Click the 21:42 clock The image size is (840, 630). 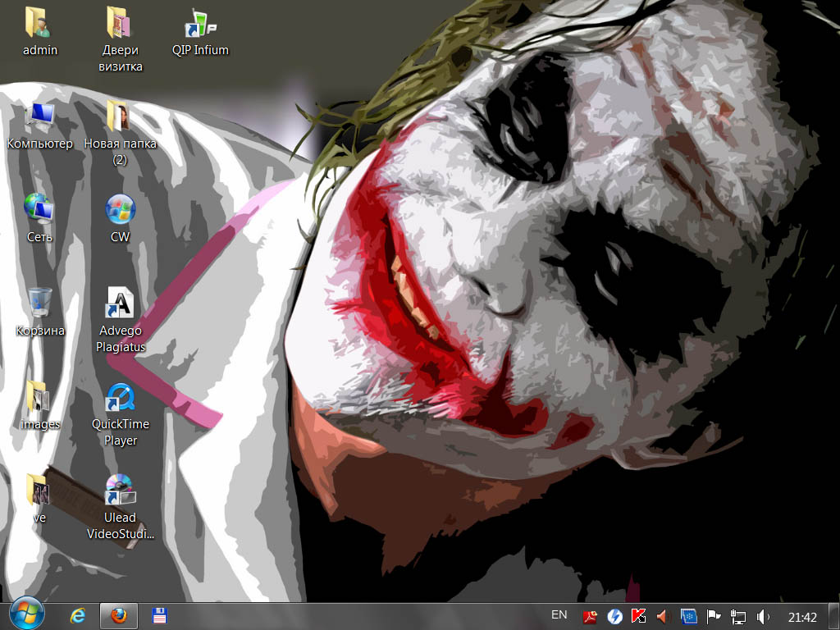click(x=802, y=617)
